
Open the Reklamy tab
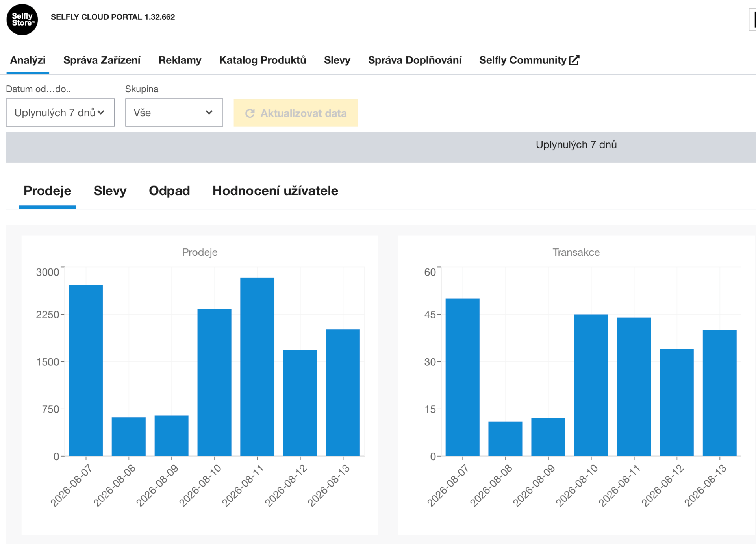coord(180,60)
